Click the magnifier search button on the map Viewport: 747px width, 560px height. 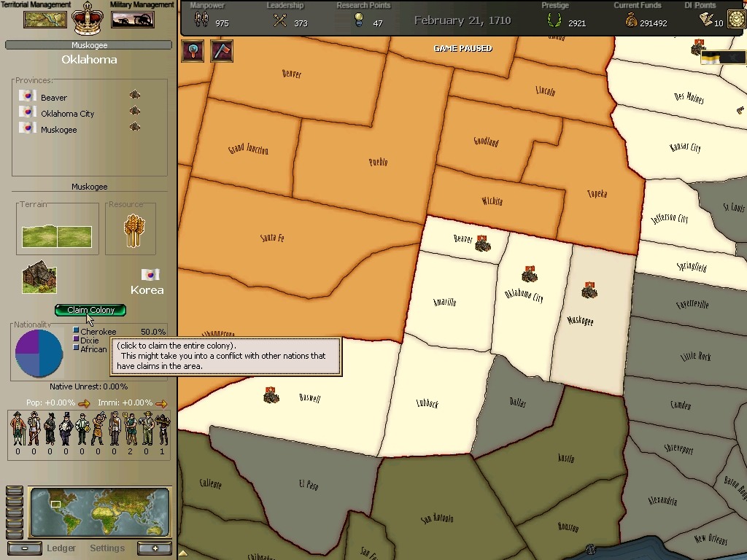(x=193, y=51)
